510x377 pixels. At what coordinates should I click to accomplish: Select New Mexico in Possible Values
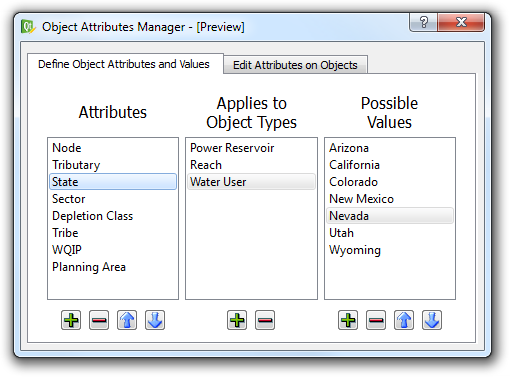(x=390, y=199)
